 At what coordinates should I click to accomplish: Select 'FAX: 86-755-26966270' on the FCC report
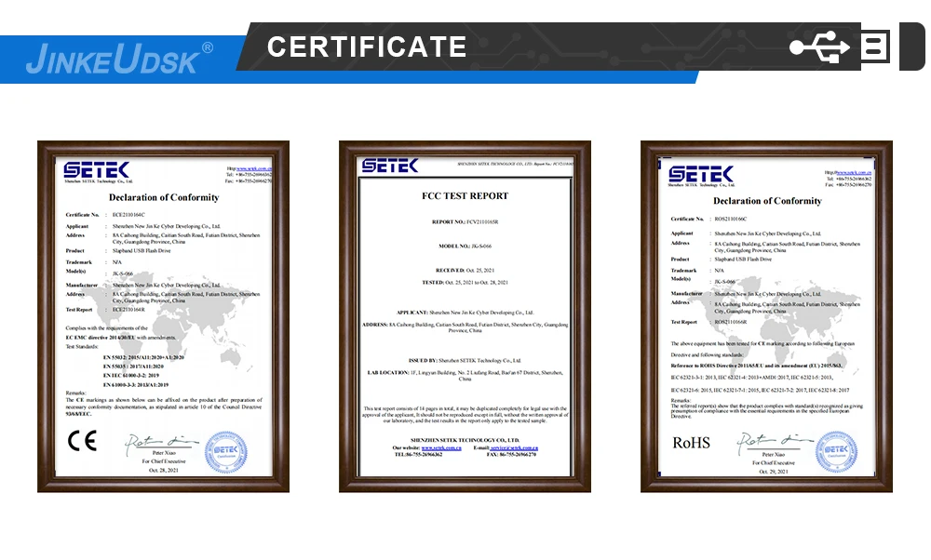tap(511, 454)
